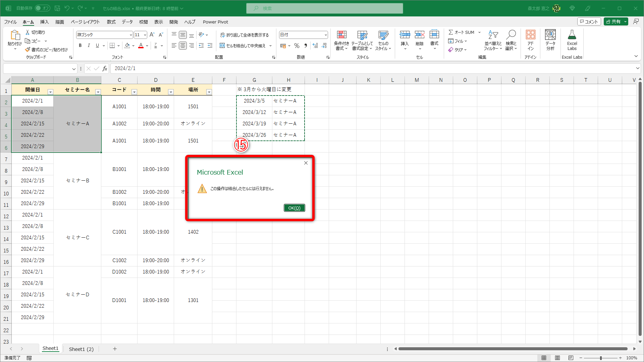Open the font size dropdown
644x362 pixels.
pos(145,35)
